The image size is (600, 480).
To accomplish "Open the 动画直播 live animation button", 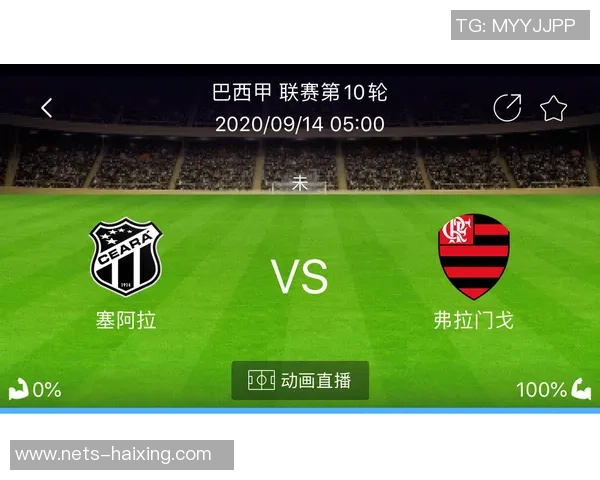I will click(x=300, y=380).
